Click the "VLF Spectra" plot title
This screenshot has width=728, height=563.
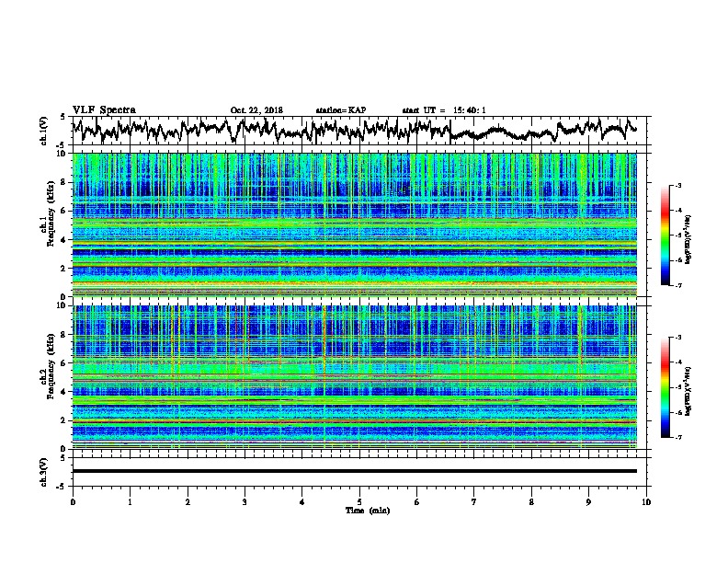click(104, 110)
